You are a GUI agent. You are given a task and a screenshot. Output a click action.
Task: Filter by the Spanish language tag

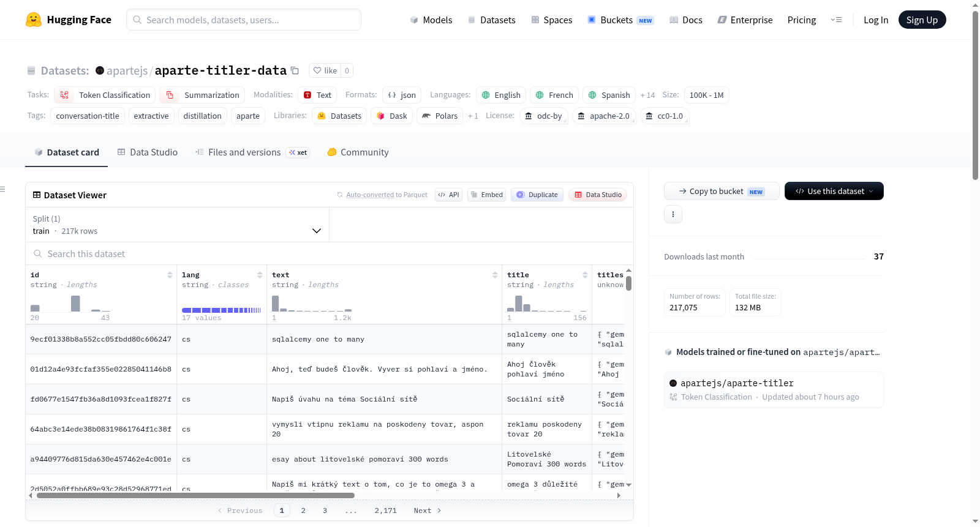pos(609,95)
